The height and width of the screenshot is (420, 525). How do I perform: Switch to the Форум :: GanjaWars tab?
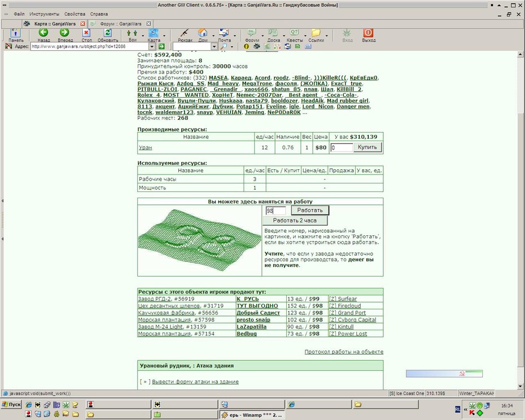tap(121, 24)
